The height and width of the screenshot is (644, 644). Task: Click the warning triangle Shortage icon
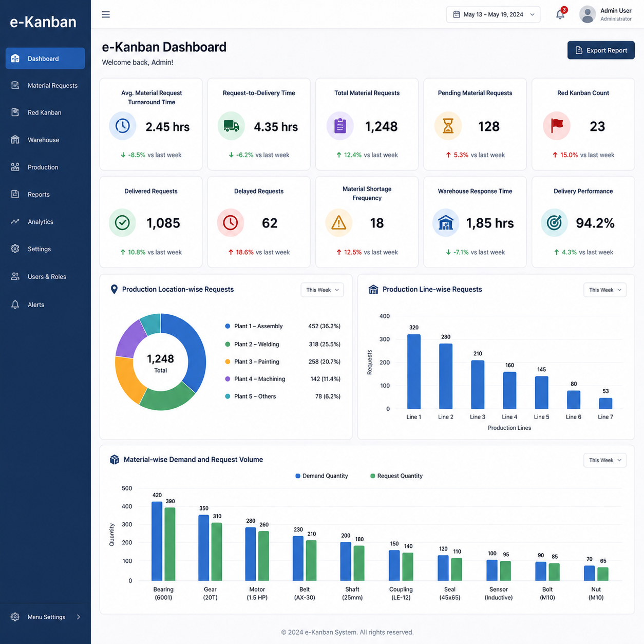click(339, 222)
